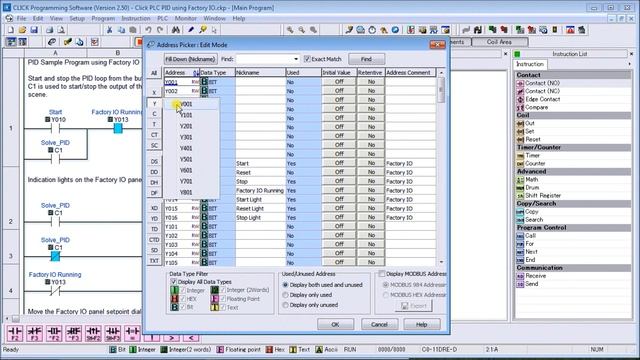This screenshot has width=640, height=360.
Task: Toggle Display All Data Types checkbox
Action: coord(173,282)
